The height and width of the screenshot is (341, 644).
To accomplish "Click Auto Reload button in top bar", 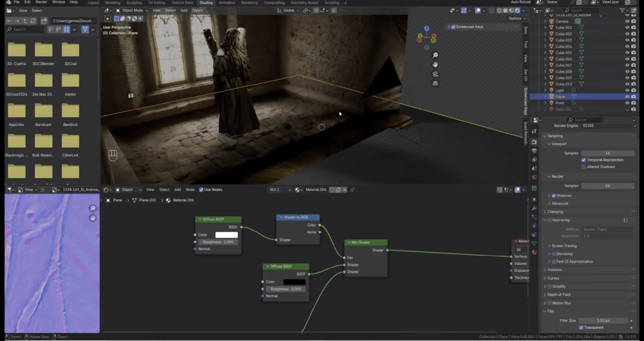I will point(521,2).
